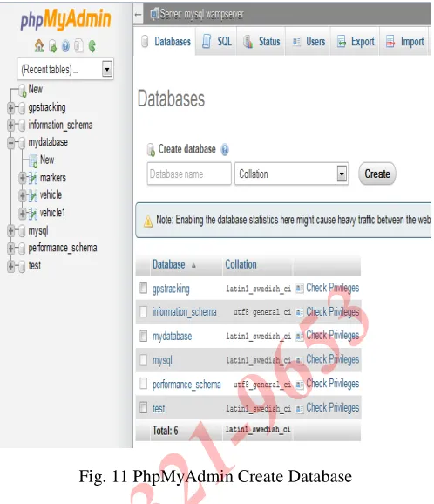Click the markers table icon in tree
The image size is (434, 504).
click(33, 178)
